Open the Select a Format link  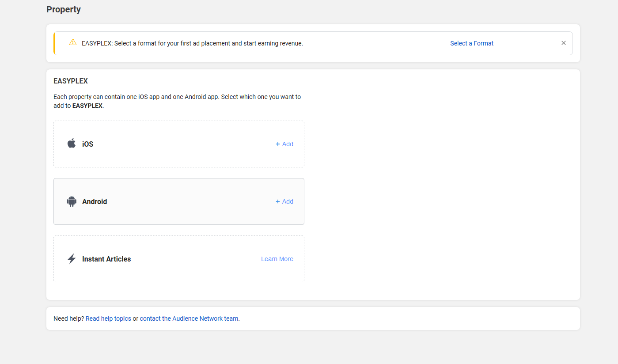[x=471, y=43]
